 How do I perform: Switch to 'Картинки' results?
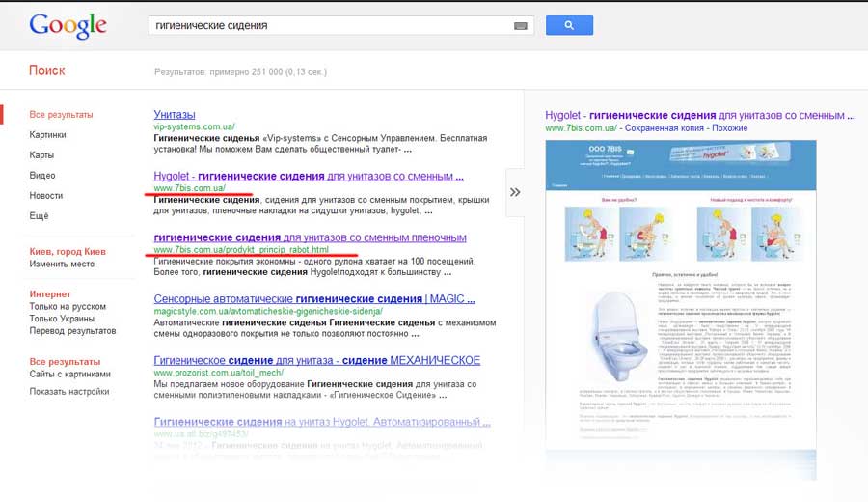(x=47, y=134)
